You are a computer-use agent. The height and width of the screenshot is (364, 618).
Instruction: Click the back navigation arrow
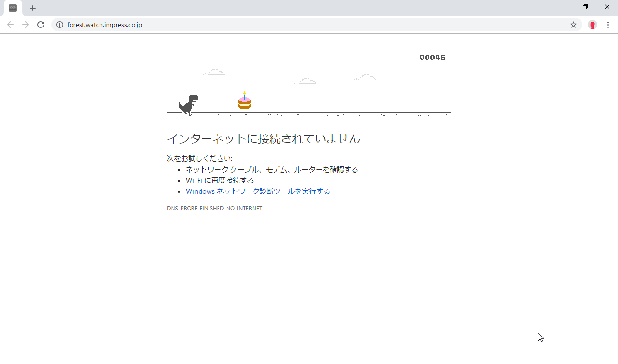click(10, 25)
